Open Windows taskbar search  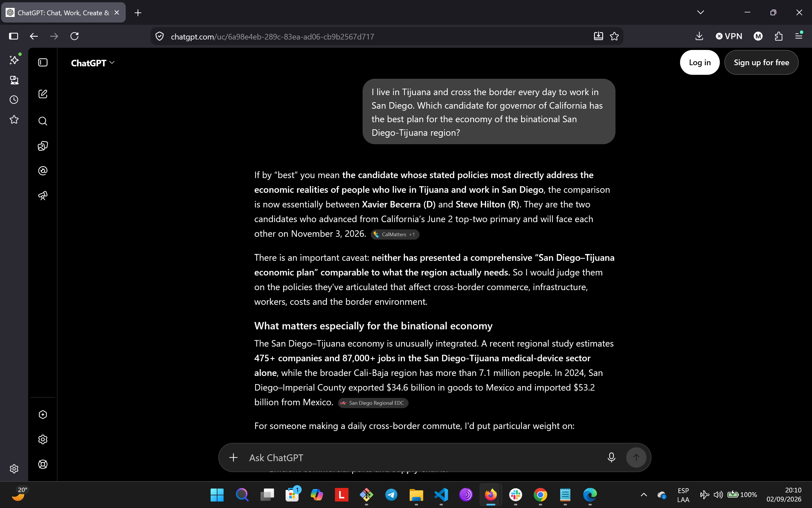coord(242,495)
